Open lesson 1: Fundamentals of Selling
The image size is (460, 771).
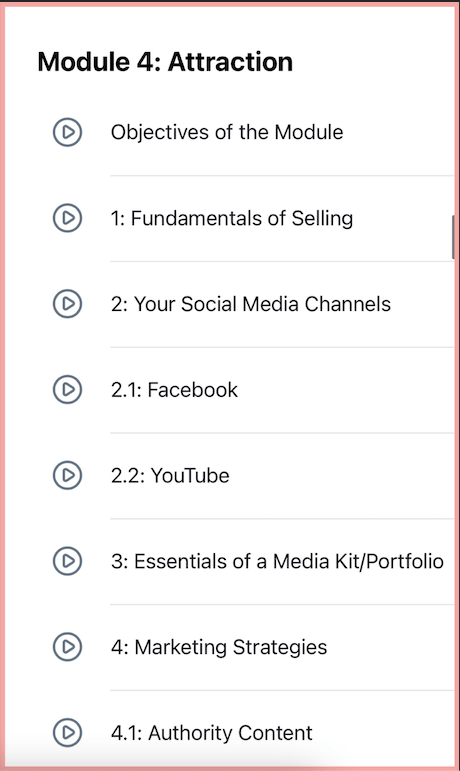[231, 218]
